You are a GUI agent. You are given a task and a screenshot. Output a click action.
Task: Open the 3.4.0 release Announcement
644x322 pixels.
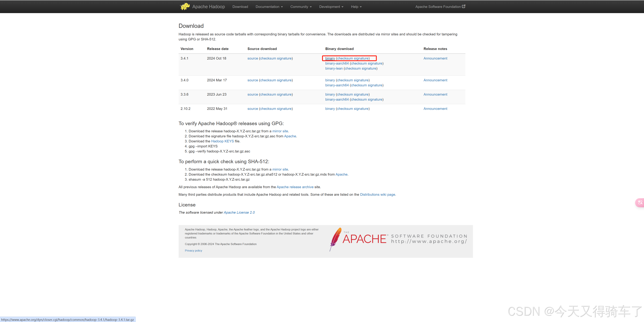coord(435,80)
